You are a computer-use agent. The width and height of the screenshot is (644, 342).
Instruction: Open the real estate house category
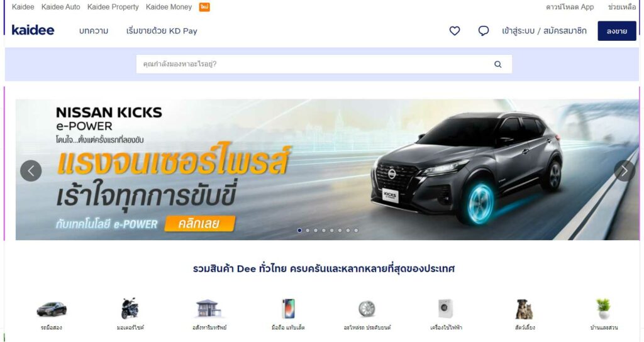208,308
